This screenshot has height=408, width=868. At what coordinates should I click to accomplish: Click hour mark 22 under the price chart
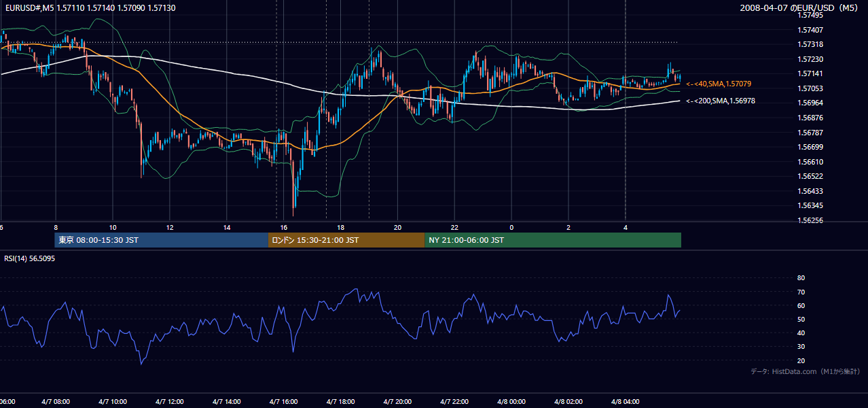pos(454,228)
